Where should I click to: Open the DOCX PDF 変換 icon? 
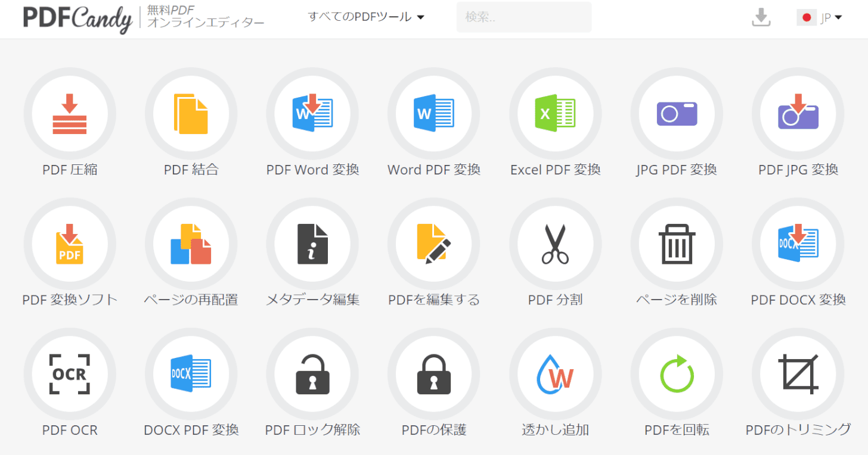[191, 373]
